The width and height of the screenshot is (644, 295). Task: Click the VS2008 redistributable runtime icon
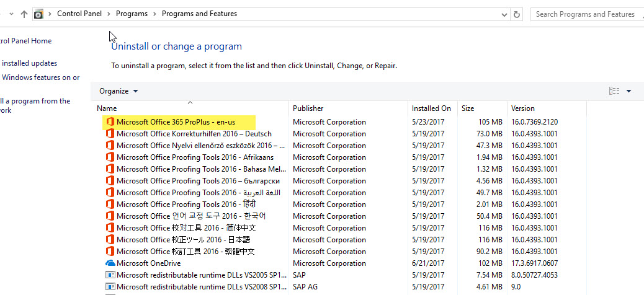(110, 287)
